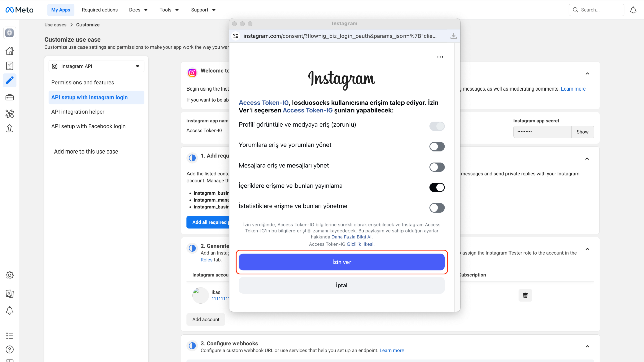The width and height of the screenshot is (644, 362).
Task: Open the briefcase sidebar icon
Action: pos(10,97)
